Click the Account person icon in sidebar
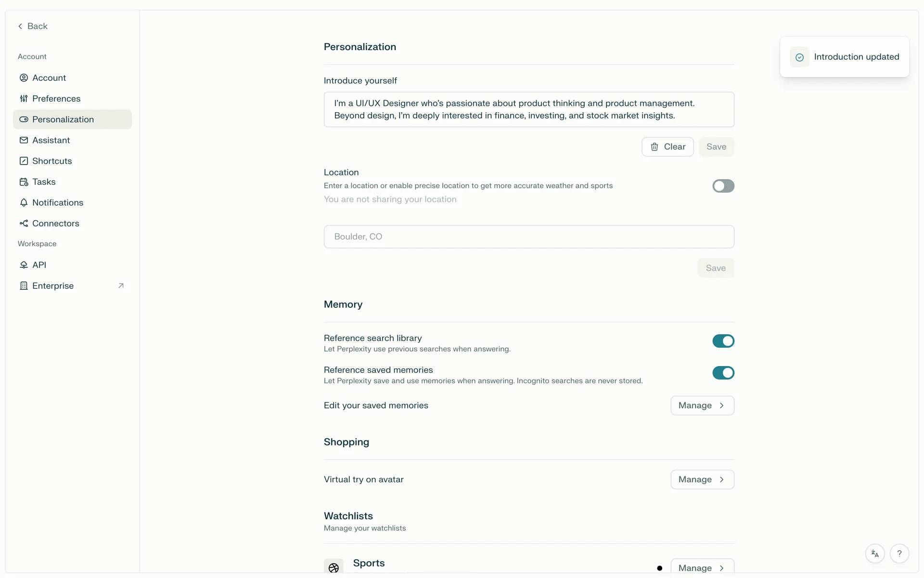The width and height of the screenshot is (924, 578). pos(24,78)
